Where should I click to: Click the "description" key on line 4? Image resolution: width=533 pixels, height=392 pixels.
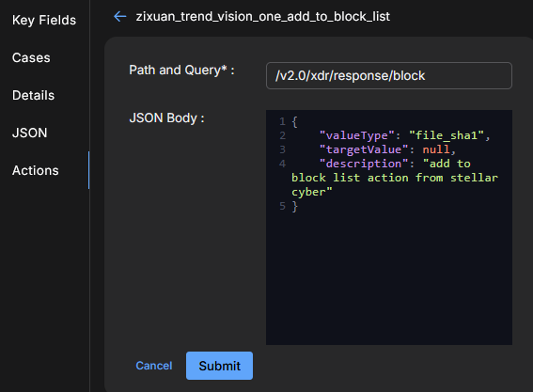pos(364,164)
